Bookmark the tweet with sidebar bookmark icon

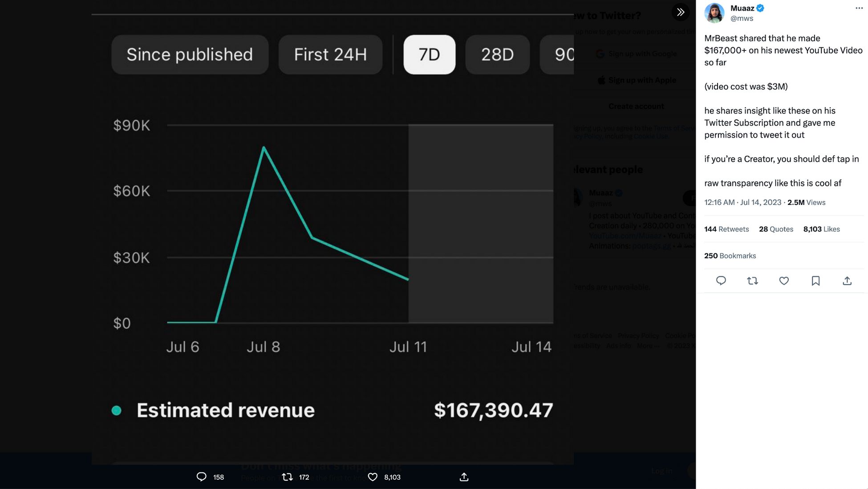click(x=815, y=281)
